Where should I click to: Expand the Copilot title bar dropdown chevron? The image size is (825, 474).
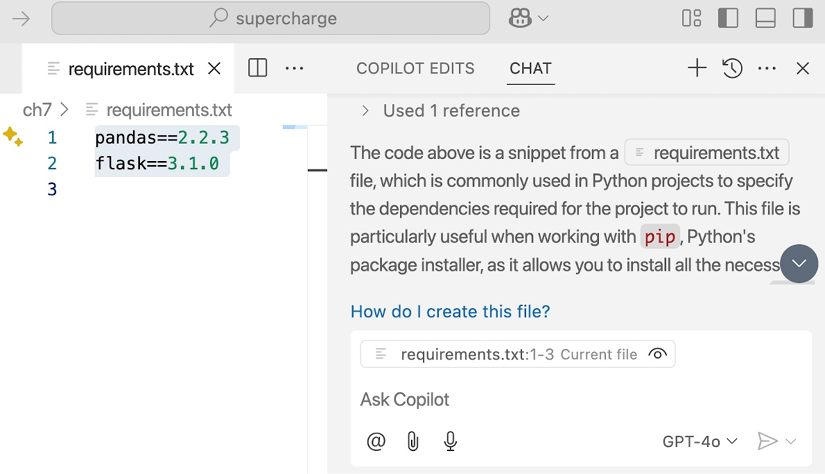[544, 18]
